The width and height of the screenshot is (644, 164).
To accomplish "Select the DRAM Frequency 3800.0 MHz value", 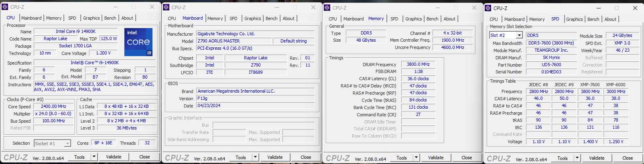I will click(418, 64).
